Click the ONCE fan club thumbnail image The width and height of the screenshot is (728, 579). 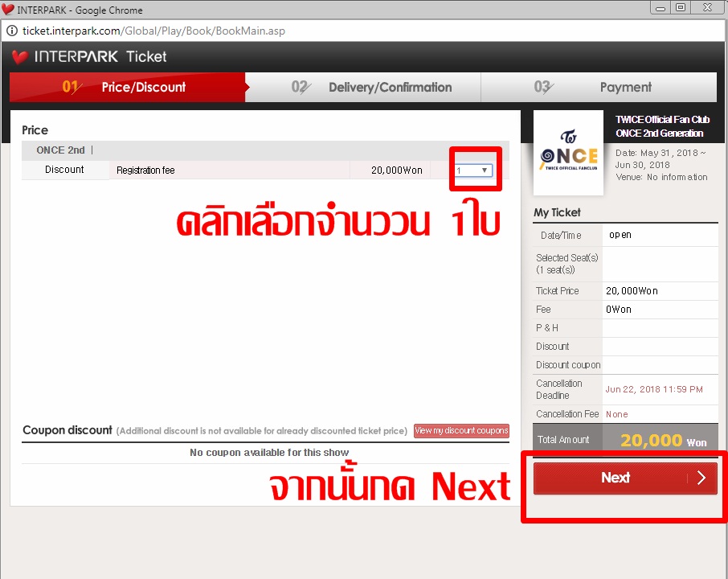click(568, 153)
